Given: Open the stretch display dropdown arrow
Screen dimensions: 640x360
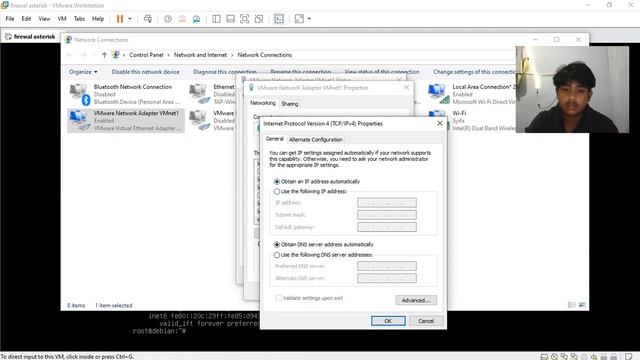Looking at the screenshot, I should (309, 19).
